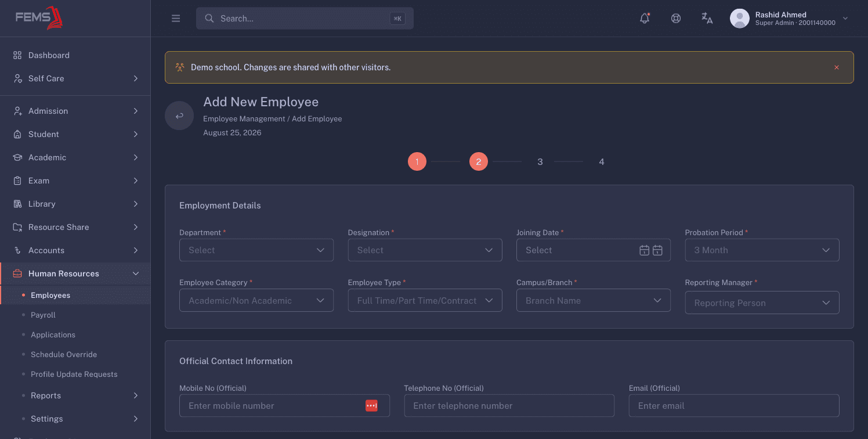This screenshot has height=439, width=868.
Task: Open the Probation Period dropdown
Action: point(762,250)
